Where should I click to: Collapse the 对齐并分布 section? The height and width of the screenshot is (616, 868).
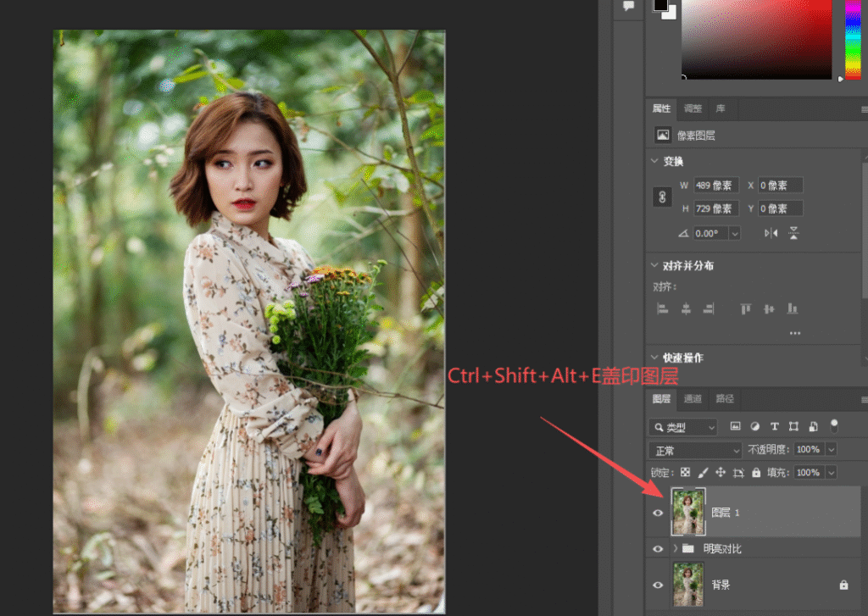[x=654, y=265]
